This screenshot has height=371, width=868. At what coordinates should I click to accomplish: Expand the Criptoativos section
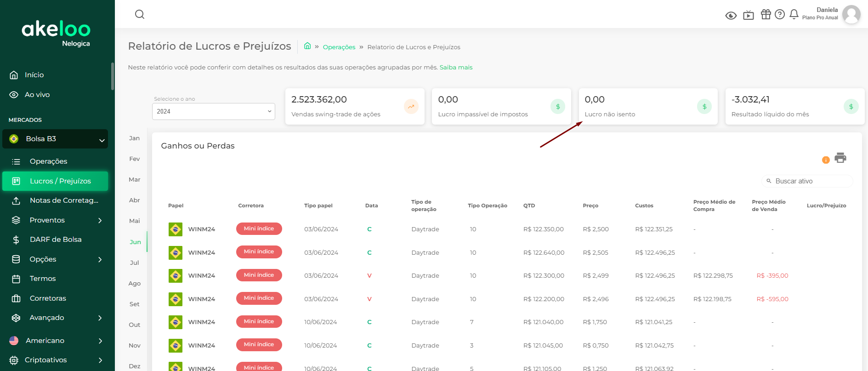(x=55, y=360)
